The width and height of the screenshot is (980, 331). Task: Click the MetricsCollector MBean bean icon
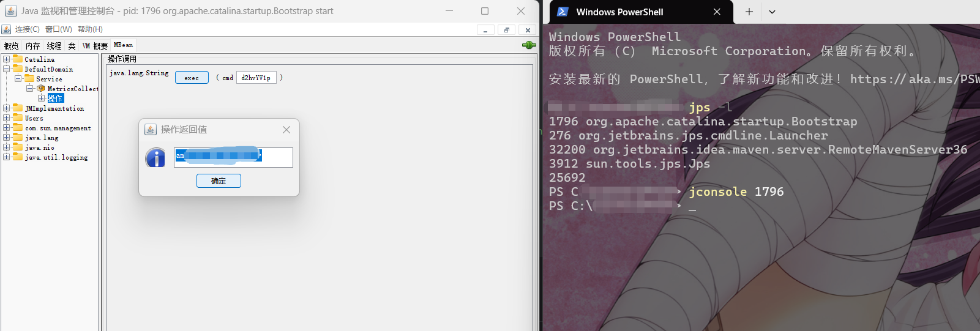coord(41,89)
